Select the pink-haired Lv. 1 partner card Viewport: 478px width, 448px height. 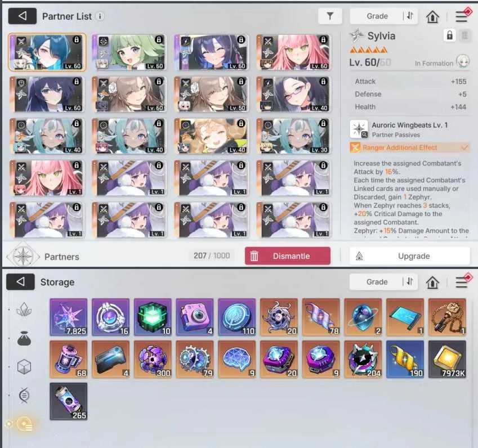point(47,178)
